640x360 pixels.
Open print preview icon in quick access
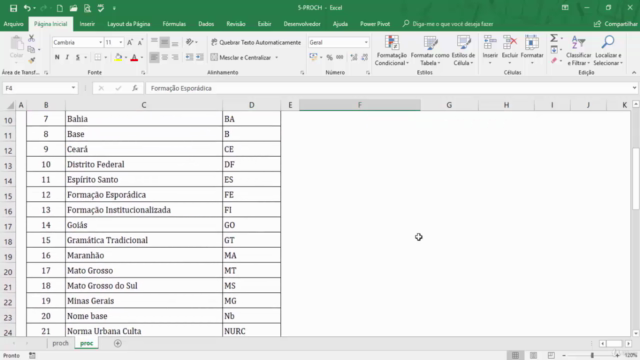[x=87, y=8]
